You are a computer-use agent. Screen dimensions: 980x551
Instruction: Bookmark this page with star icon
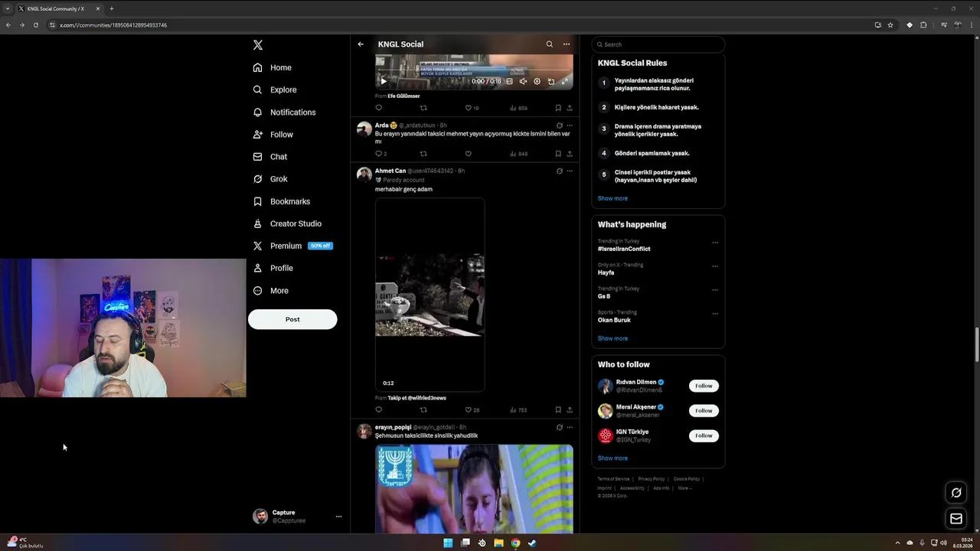890,25
